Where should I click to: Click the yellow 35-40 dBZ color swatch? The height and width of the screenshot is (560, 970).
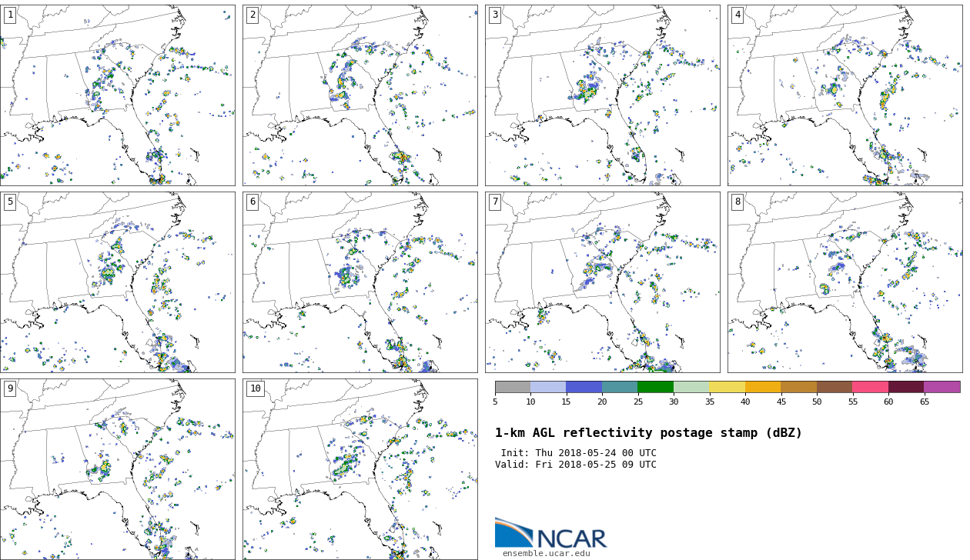tap(727, 387)
